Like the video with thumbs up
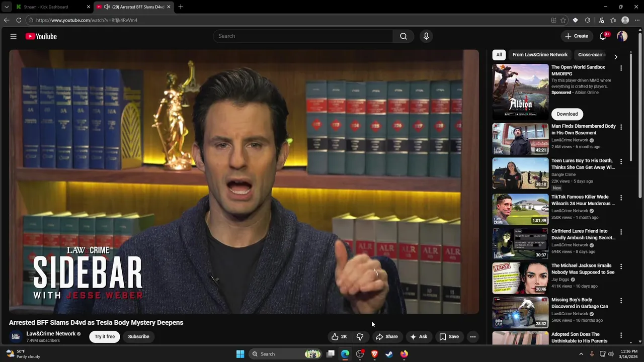 pyautogui.click(x=339, y=337)
